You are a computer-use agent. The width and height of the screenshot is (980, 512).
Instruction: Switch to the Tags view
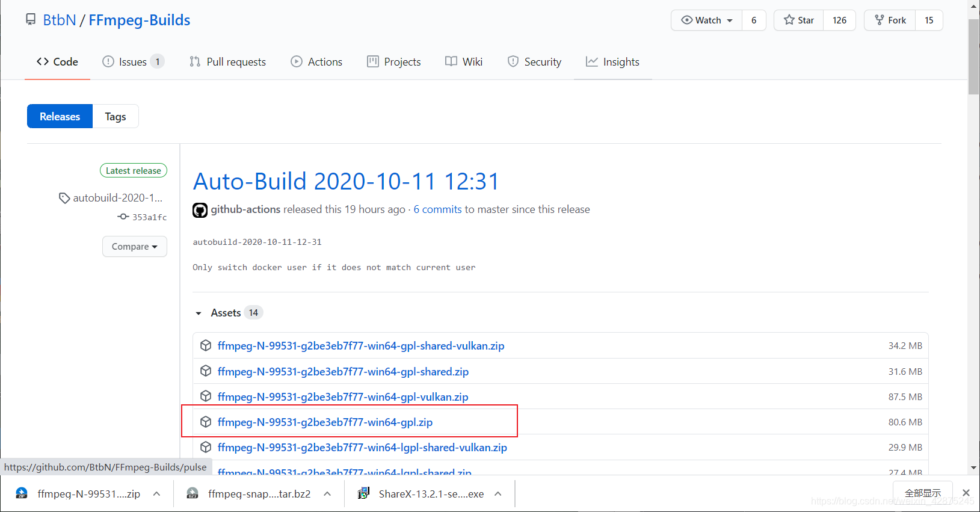point(116,116)
